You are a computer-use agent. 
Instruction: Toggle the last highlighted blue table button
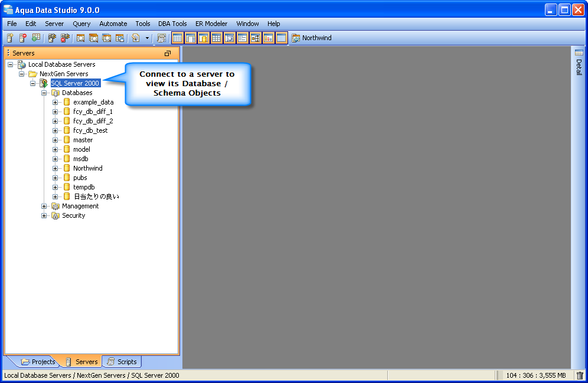point(281,38)
